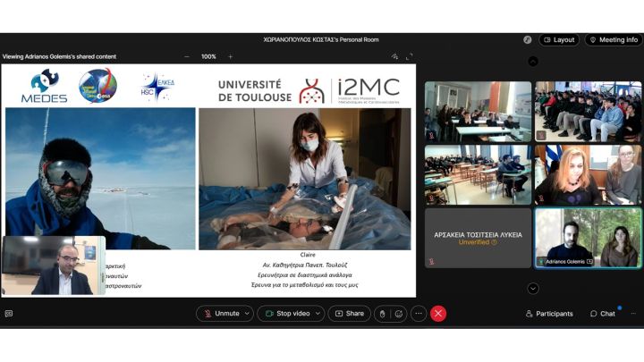
Task: Open the Participants panel
Action: pos(549,314)
